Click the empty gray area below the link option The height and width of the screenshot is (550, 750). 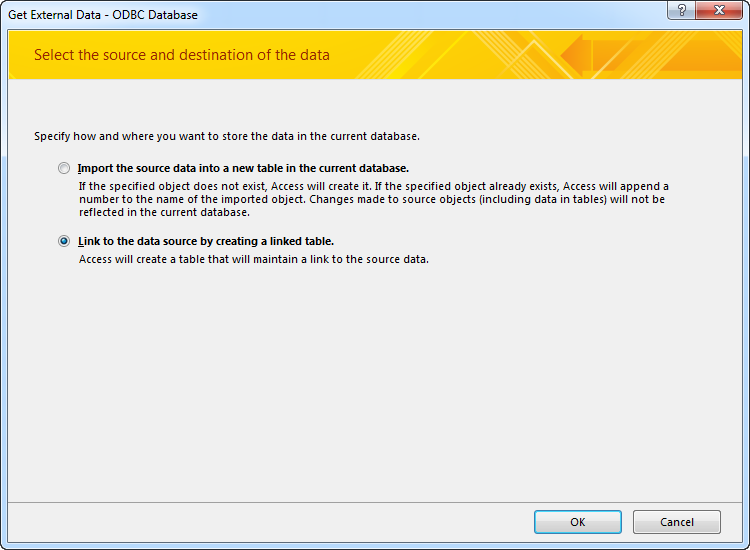375,383
